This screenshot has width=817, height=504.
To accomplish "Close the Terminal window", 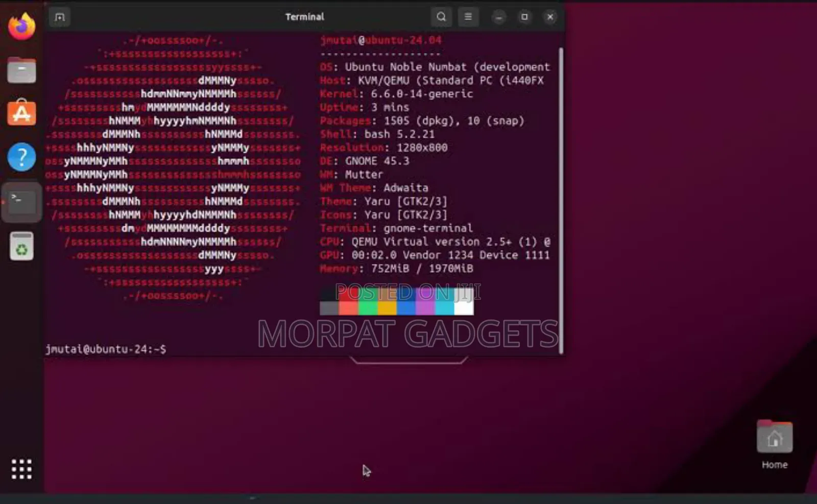I will [x=550, y=17].
